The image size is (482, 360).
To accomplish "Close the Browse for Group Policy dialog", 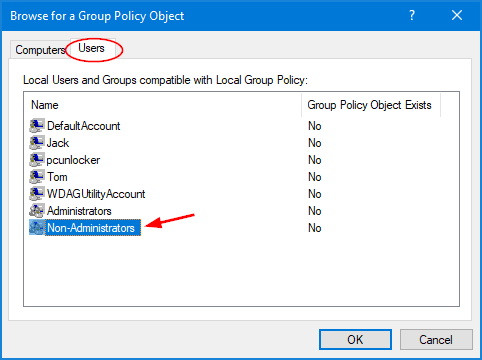I will click(x=457, y=15).
